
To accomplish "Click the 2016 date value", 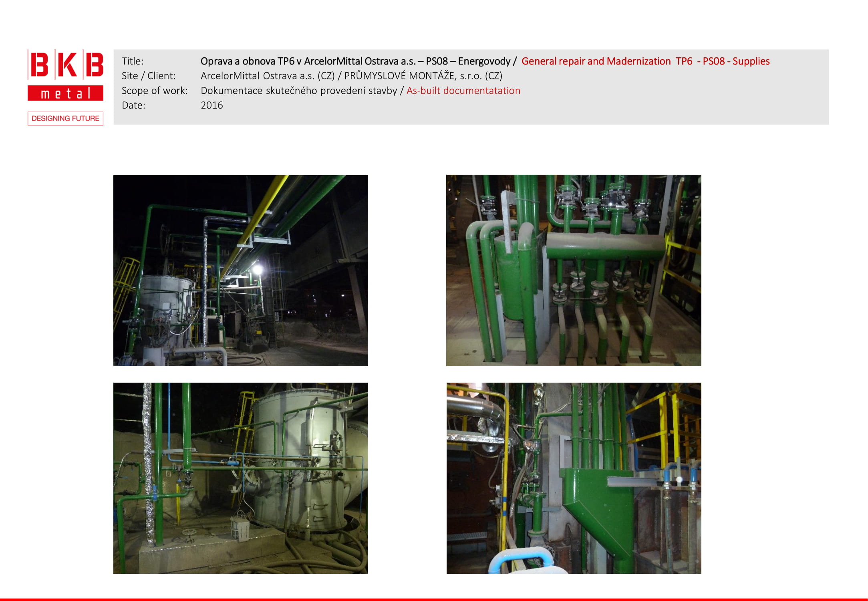I will (211, 105).
